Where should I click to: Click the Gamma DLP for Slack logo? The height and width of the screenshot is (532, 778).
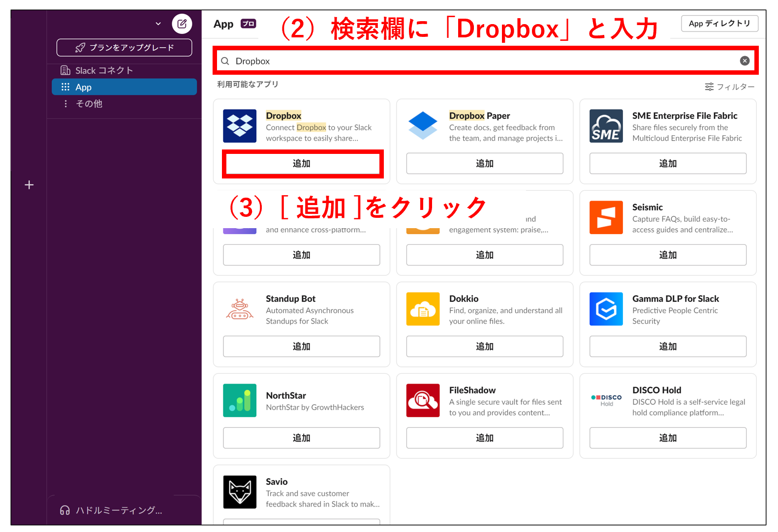click(x=606, y=309)
